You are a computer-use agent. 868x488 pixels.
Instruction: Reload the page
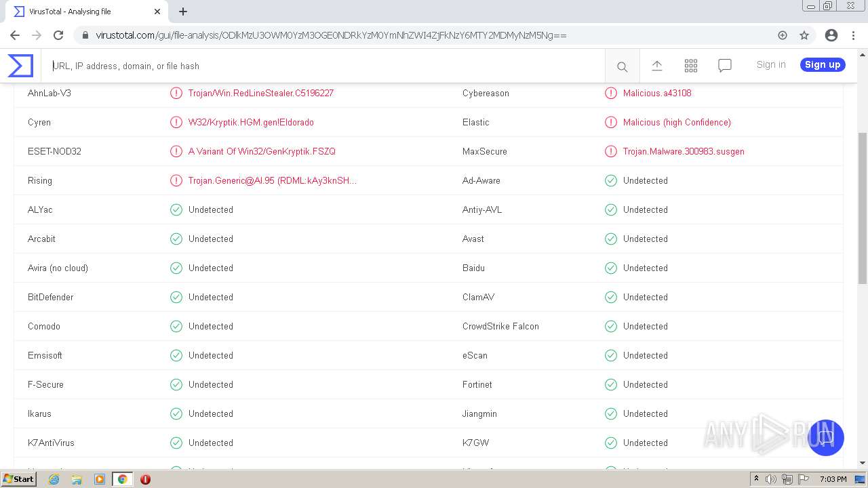[58, 35]
